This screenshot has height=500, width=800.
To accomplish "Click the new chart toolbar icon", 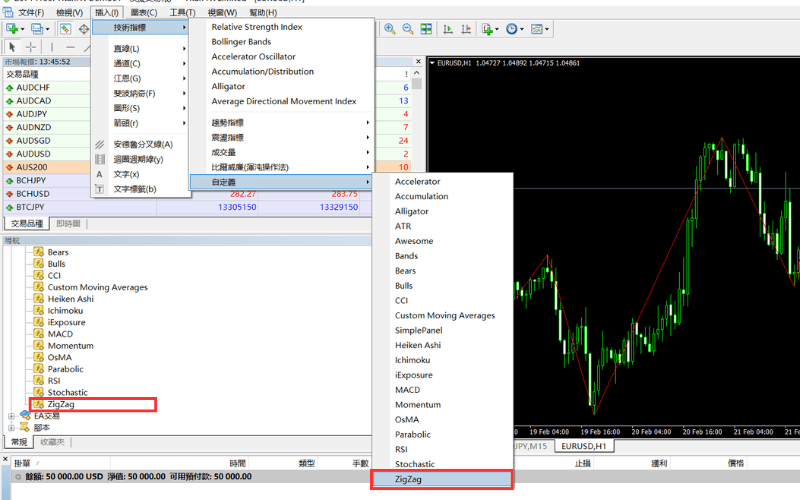I will click(x=12, y=29).
